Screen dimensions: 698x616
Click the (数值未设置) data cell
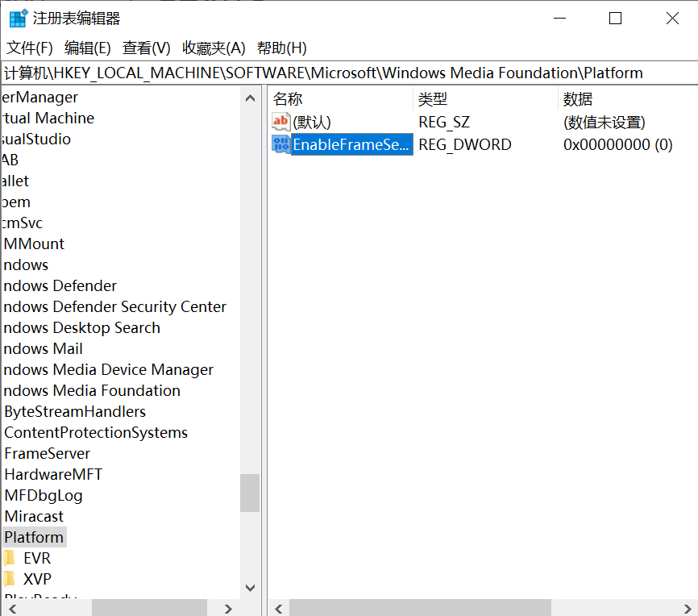pos(604,122)
